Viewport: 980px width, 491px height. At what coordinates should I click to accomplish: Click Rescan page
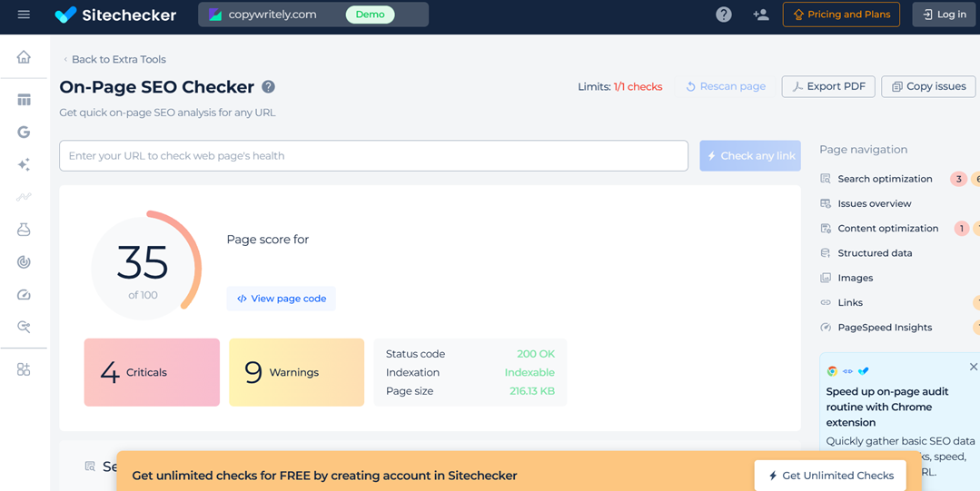[725, 87]
